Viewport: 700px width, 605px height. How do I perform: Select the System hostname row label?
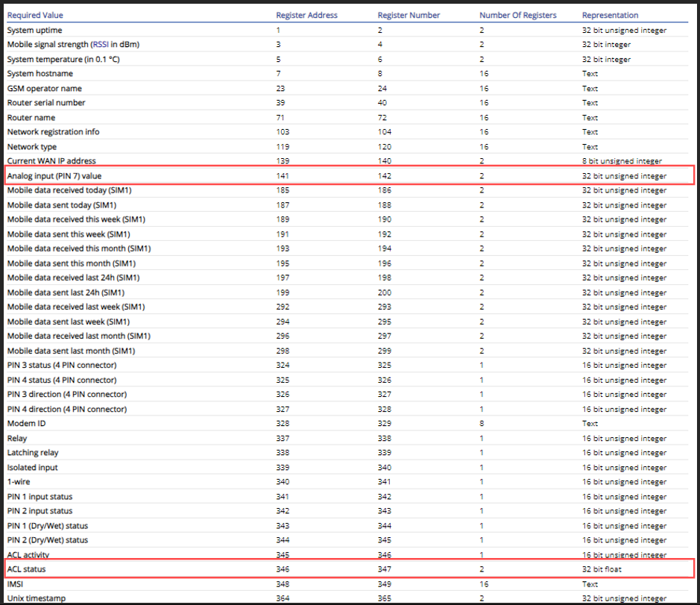pos(40,74)
